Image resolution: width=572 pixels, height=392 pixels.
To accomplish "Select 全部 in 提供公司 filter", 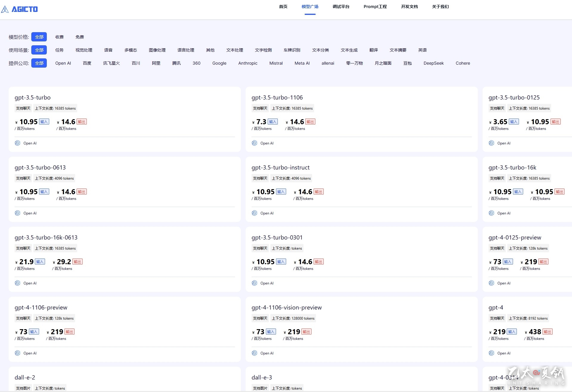I will coord(39,63).
